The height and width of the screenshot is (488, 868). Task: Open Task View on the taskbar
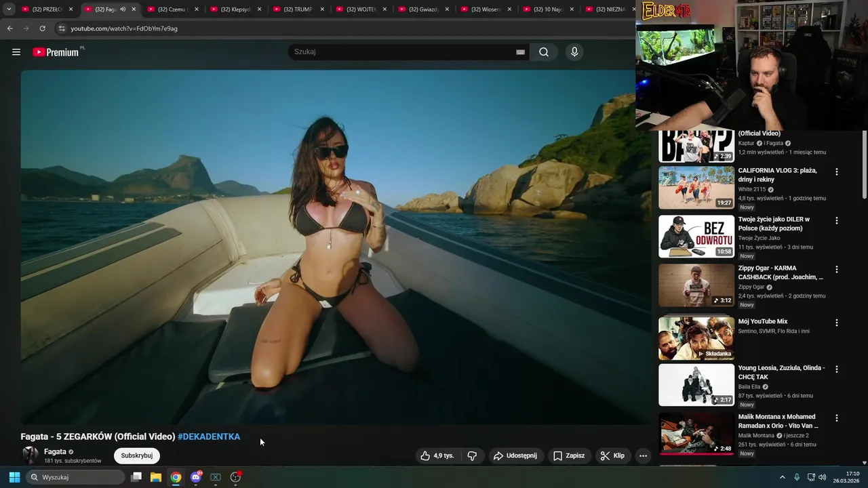[x=136, y=477]
